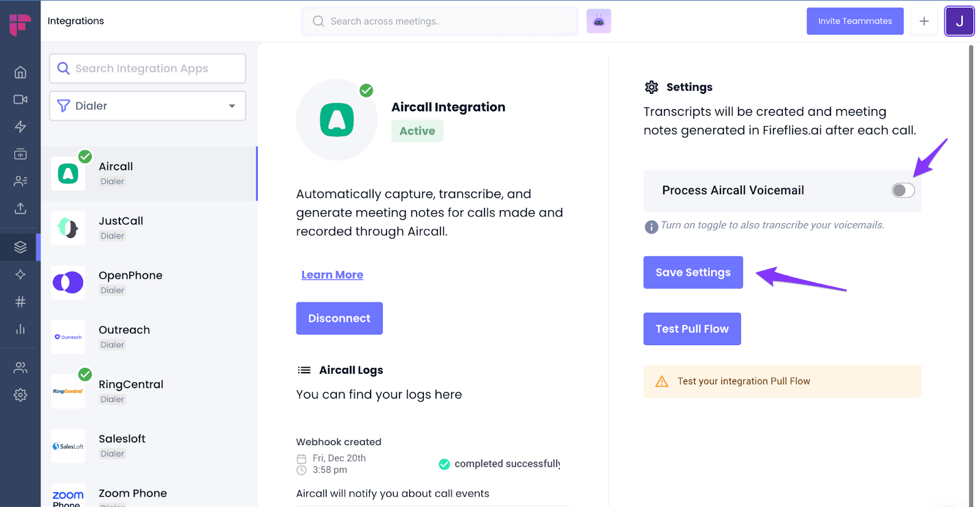Screen dimensions: 980x507
Task: Click the Active status badge
Action: pos(417,131)
